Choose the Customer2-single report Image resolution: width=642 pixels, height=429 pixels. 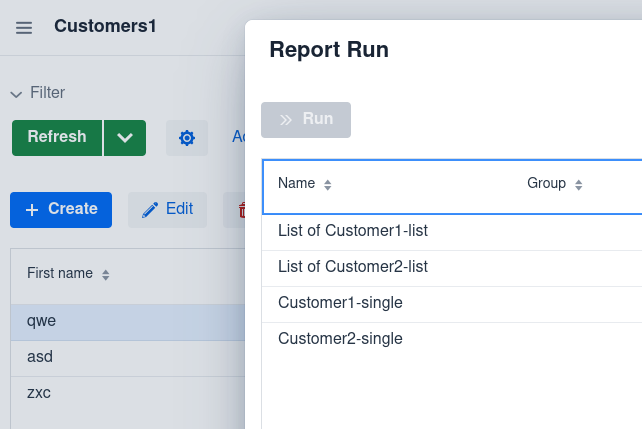[340, 339]
